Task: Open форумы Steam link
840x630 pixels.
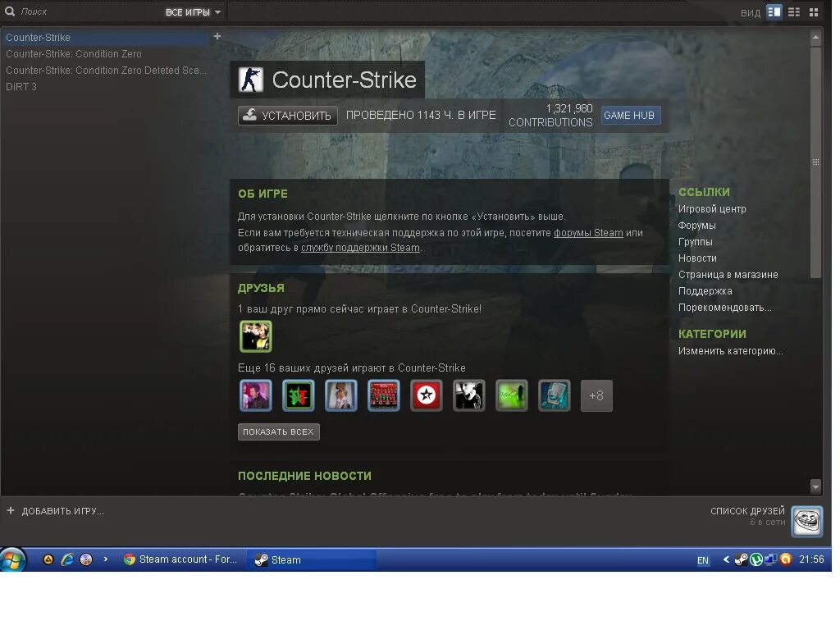Action: (587, 233)
